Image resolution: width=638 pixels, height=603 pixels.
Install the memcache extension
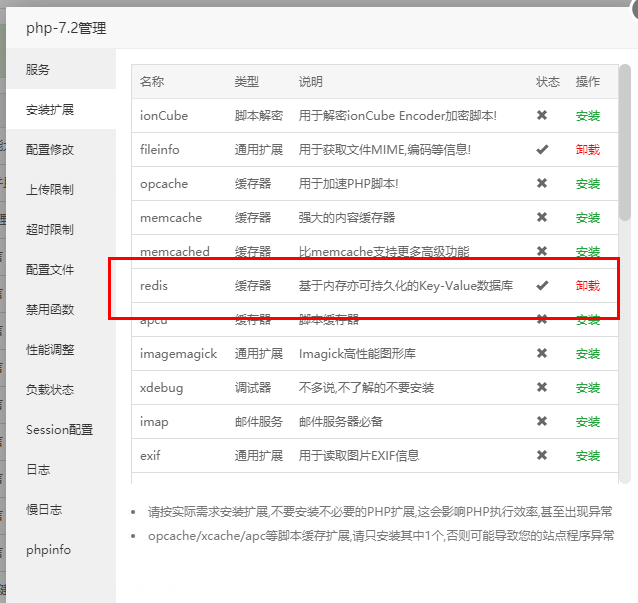pos(588,218)
